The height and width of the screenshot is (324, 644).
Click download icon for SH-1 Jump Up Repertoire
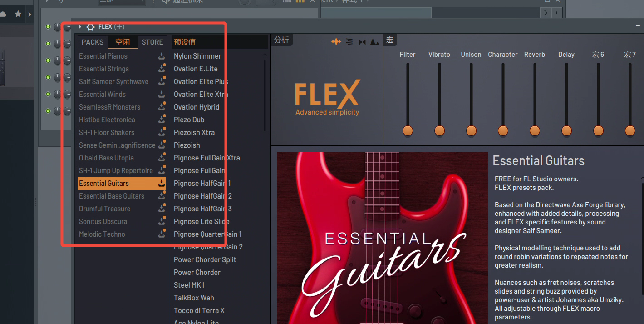(x=161, y=171)
